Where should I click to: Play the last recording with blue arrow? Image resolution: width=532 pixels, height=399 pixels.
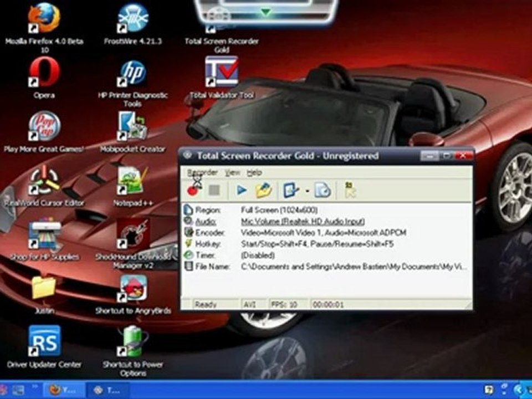pyautogui.click(x=241, y=190)
